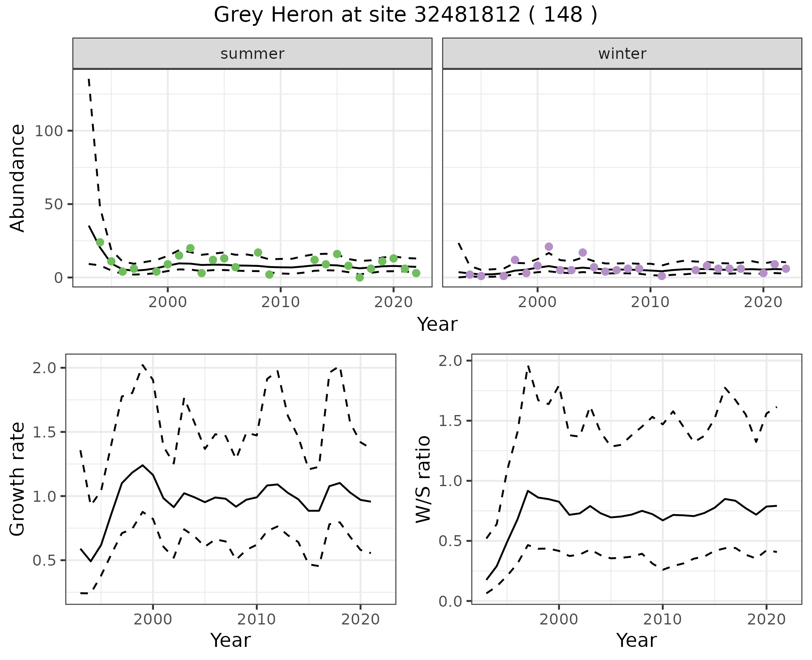Screen dimensions: 812x660
Task: Click the shared 'Year' label under abundance panels
Action: pos(437,324)
